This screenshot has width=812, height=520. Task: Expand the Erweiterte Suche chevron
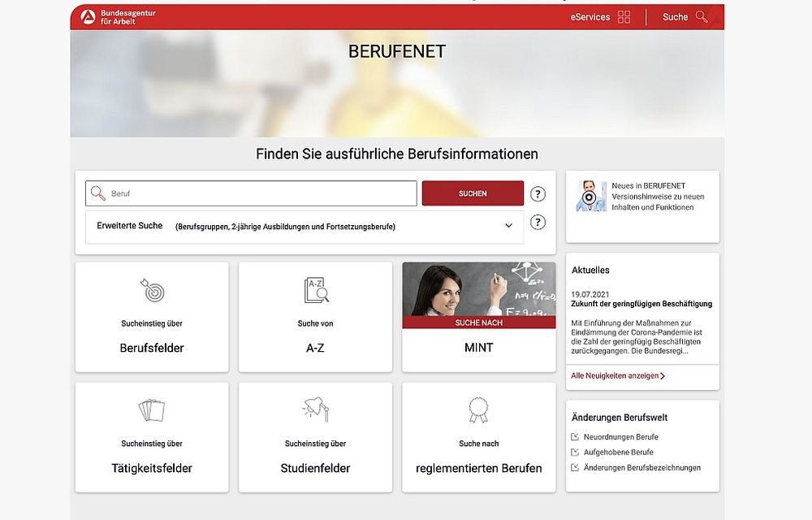click(x=509, y=226)
